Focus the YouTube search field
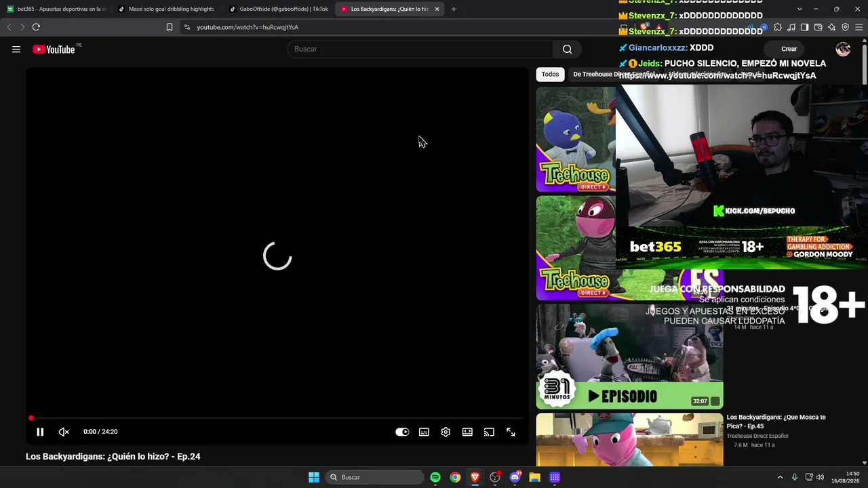The height and width of the screenshot is (488, 868). [x=420, y=49]
